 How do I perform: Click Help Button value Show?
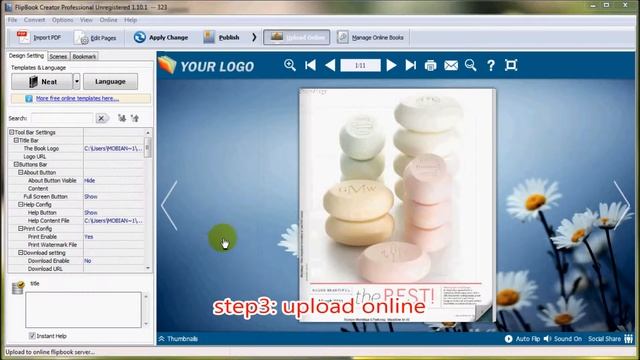coord(91,213)
